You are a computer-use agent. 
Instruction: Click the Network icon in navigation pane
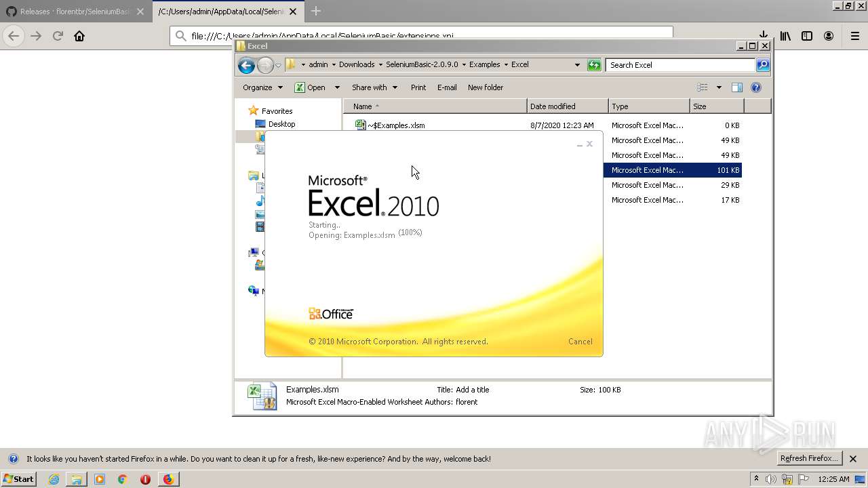point(254,291)
